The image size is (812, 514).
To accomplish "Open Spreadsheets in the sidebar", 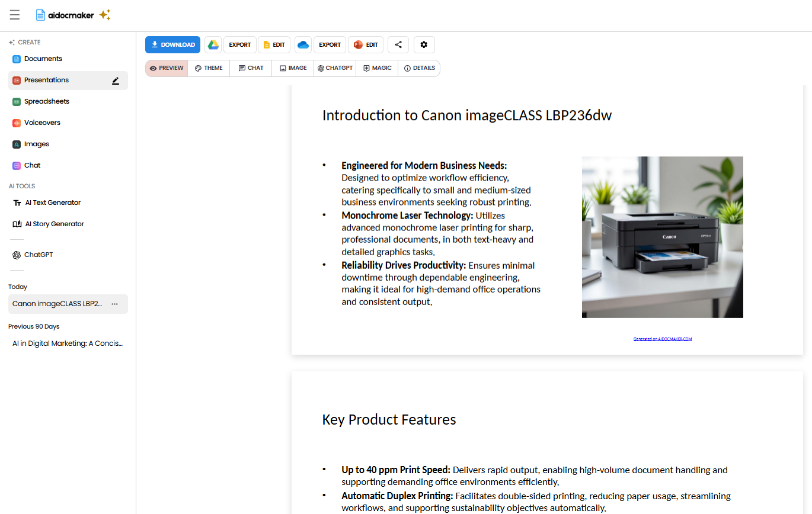I will (46, 102).
